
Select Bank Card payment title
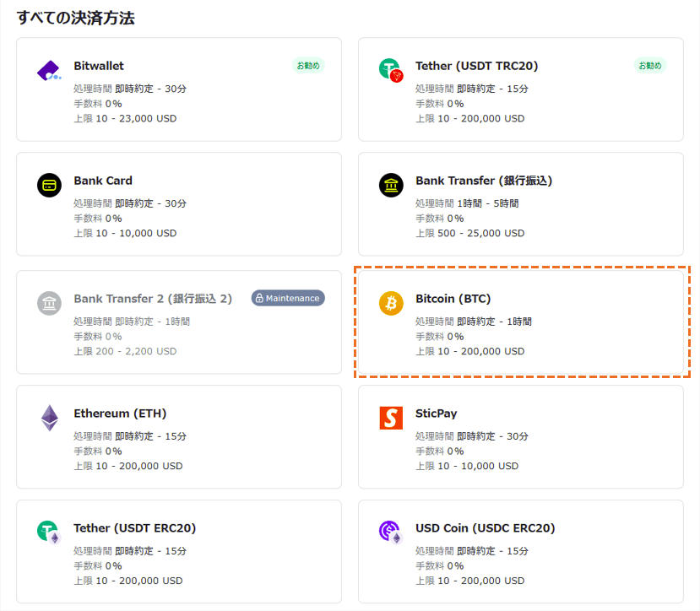103,181
